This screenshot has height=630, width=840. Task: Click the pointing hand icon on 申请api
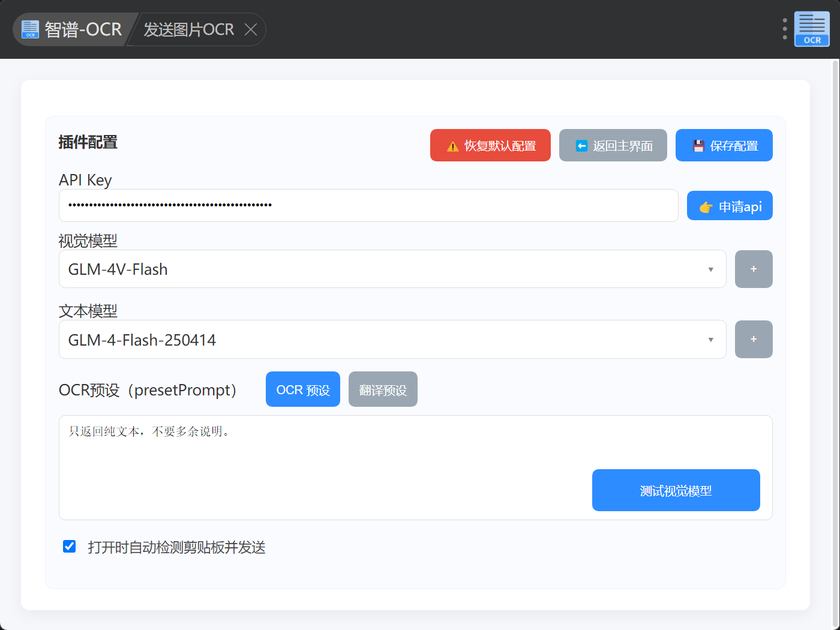[x=706, y=207]
